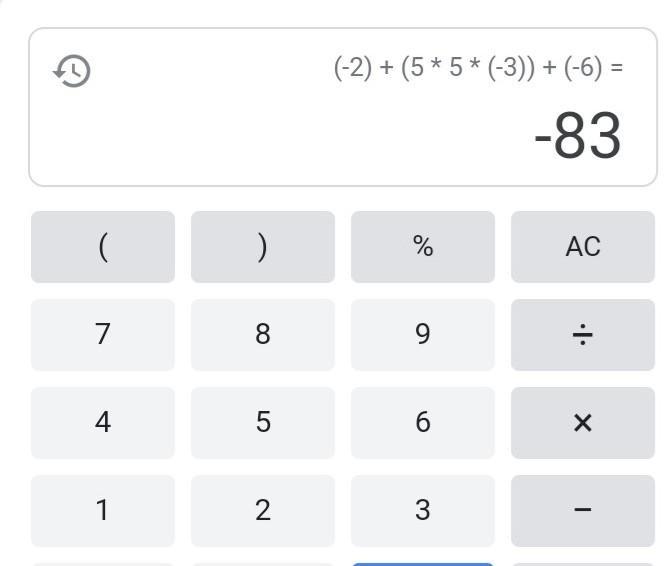Click the division operator key
Image resolution: width=667 pixels, height=566 pixels.
click(583, 335)
